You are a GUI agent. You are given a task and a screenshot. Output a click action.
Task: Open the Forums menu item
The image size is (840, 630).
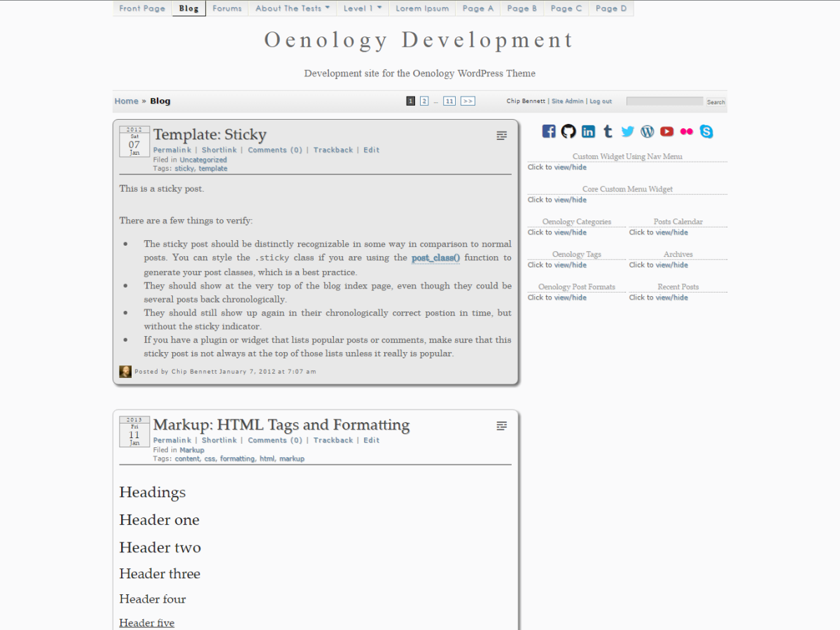coord(227,8)
